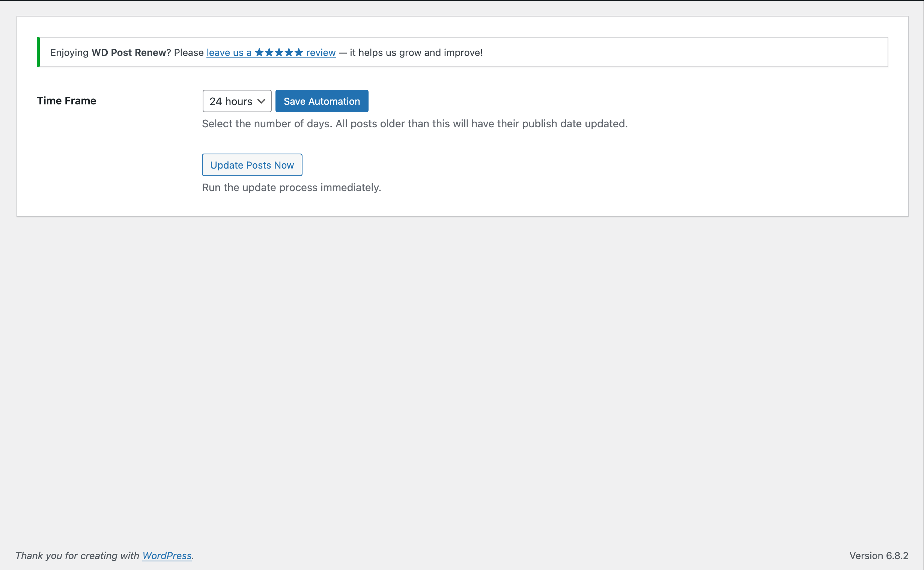Viewport: 924px width, 570px height.
Task: Open the Time Frame 24 hours dropdown
Action: point(231,101)
